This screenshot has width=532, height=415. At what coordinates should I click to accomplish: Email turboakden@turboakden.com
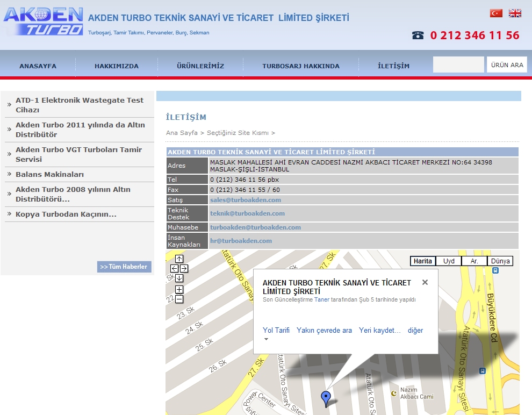[x=255, y=227]
